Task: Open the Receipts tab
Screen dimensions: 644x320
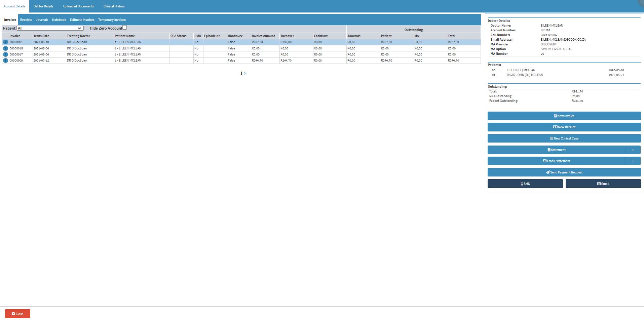Action: [x=26, y=20]
